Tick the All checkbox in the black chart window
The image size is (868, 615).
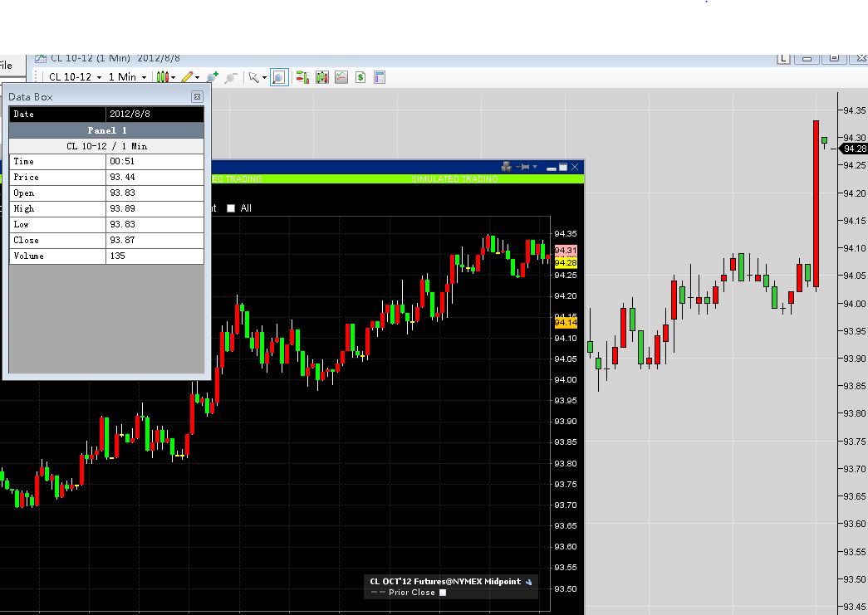coord(231,208)
